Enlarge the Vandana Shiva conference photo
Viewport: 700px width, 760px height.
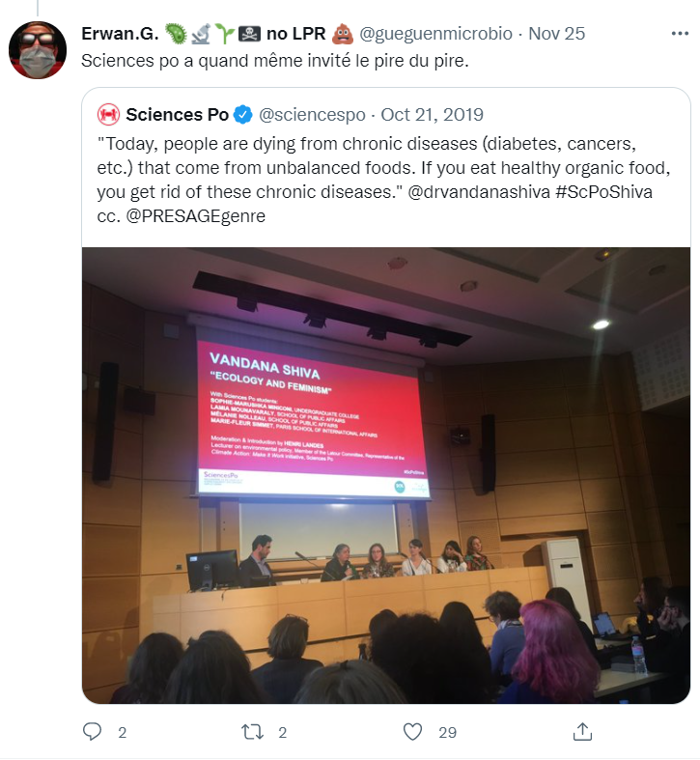(x=386, y=475)
